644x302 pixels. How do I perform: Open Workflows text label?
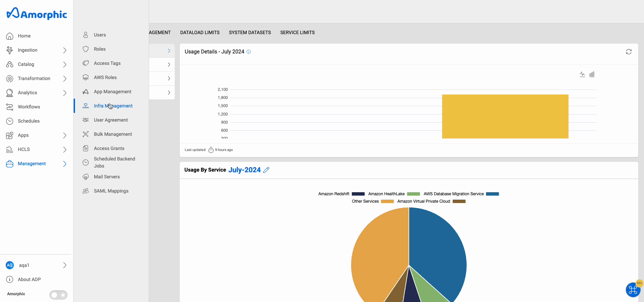[29, 107]
